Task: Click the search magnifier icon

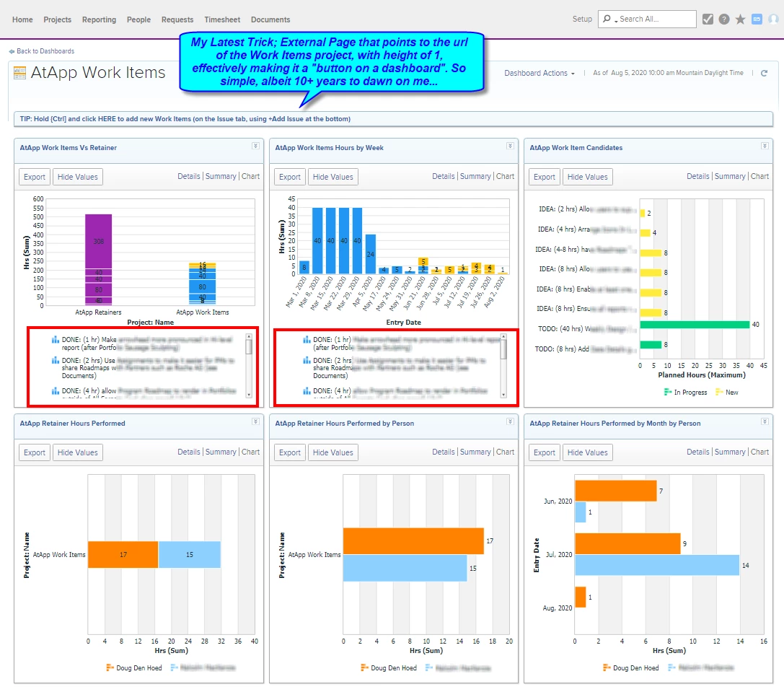Action: pyautogui.click(x=607, y=19)
